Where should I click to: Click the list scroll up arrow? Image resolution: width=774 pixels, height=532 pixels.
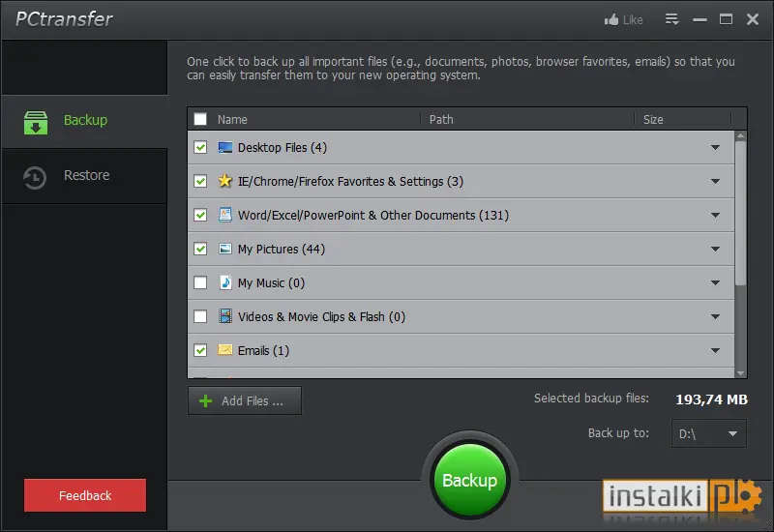click(740, 135)
